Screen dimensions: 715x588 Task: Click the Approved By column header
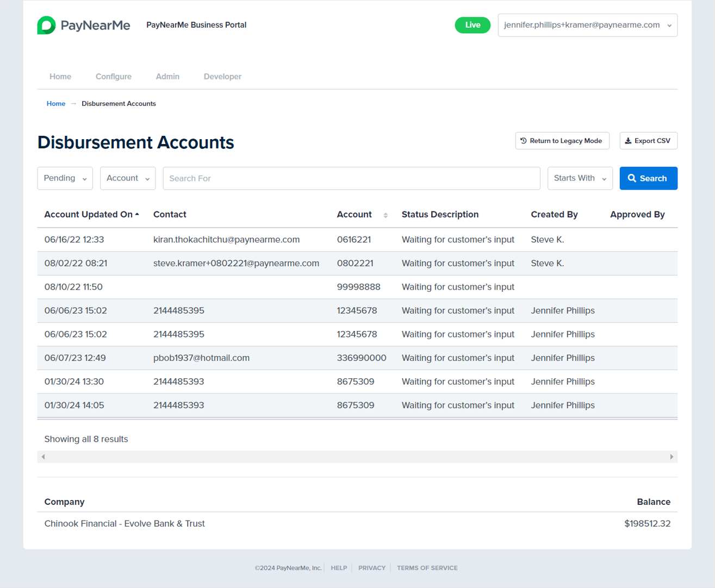[x=637, y=215]
